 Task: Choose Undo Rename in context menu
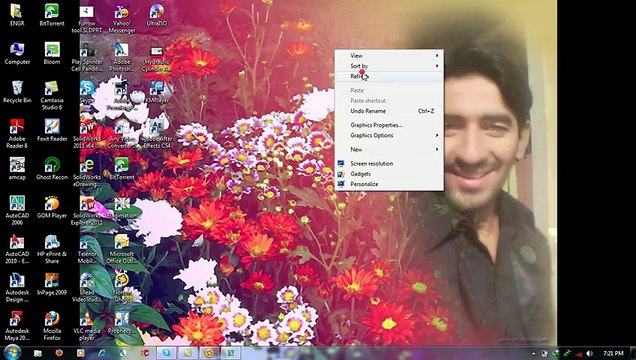[x=389, y=111]
